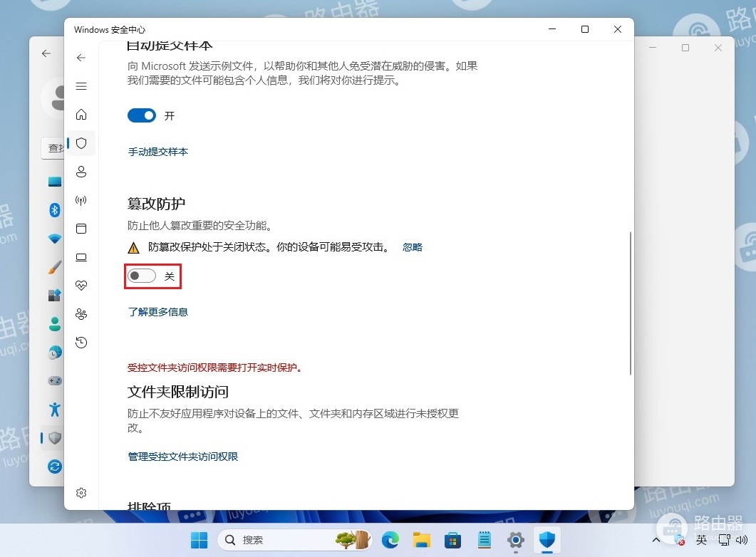Click the 篡改防护 section heading
Image resolution: width=756 pixels, height=557 pixels.
pyautogui.click(x=156, y=204)
